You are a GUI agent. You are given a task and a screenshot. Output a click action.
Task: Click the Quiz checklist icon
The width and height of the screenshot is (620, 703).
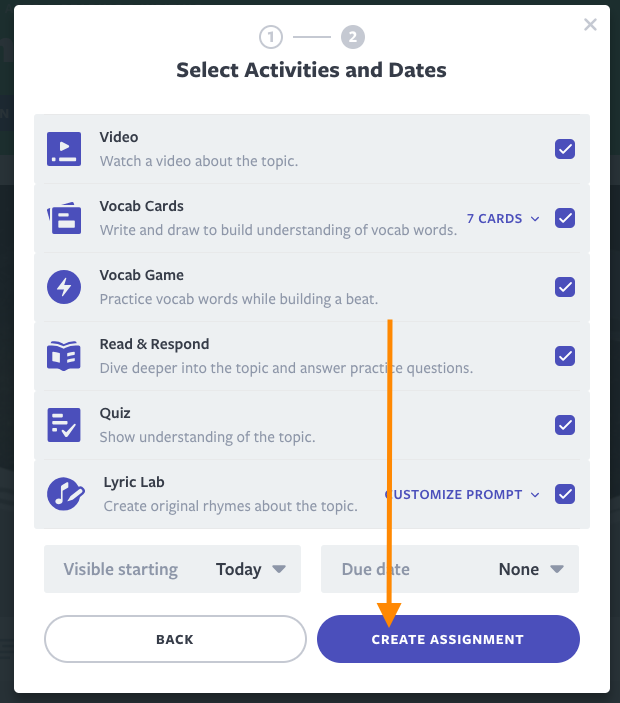pyautogui.click(x=64, y=425)
